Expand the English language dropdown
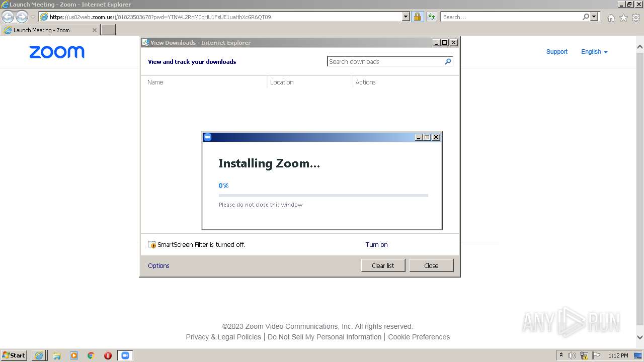Screen dimensions: 644x362 point(594,52)
